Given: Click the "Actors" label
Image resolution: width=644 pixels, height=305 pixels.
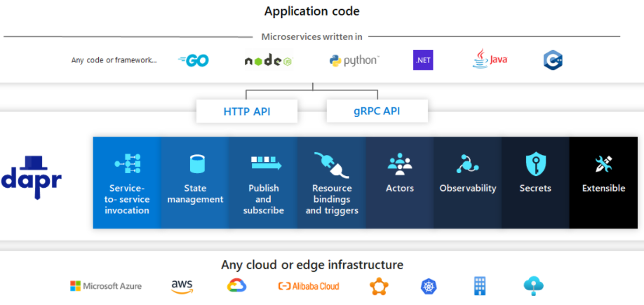Looking at the screenshot, I should [x=400, y=189].
